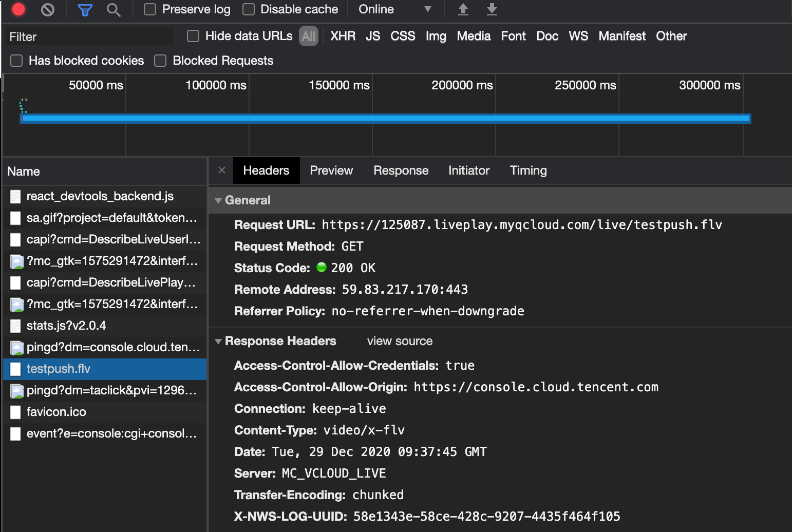Click file icon beside event?e=console request

click(x=16, y=434)
